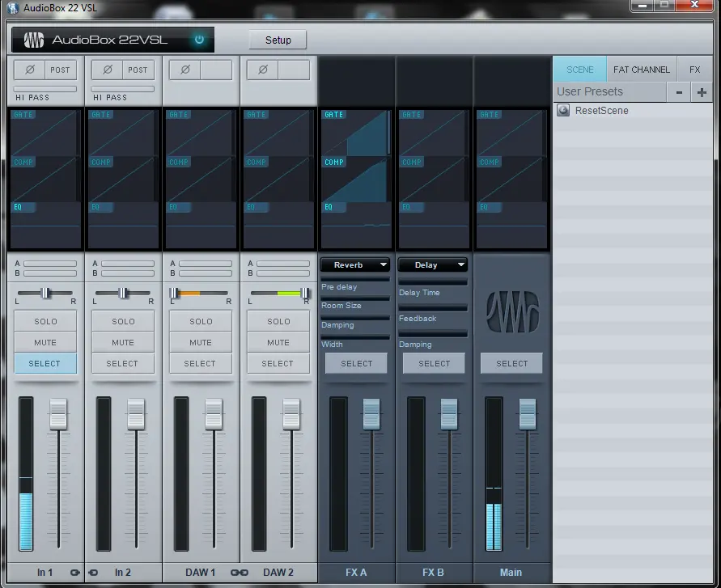
Task: Switch to the FX tab
Action: click(x=694, y=70)
